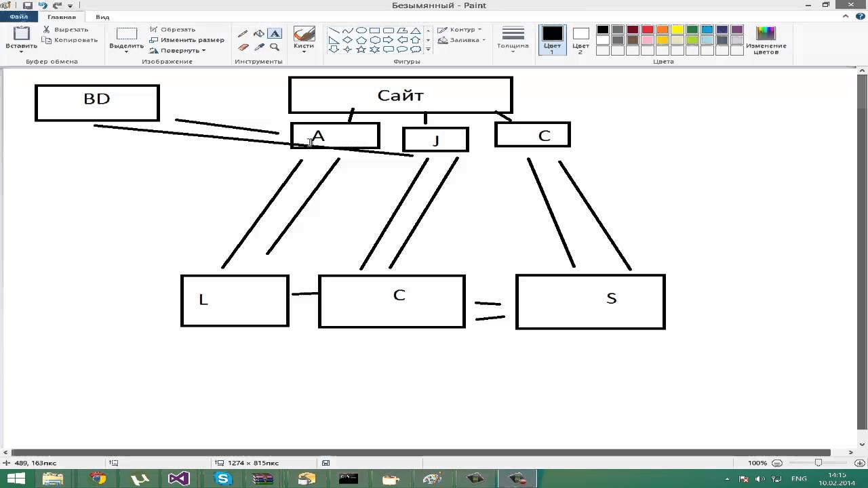Viewport: 868px width, 488px height.
Task: Select the Five-point star shape
Action: (361, 49)
